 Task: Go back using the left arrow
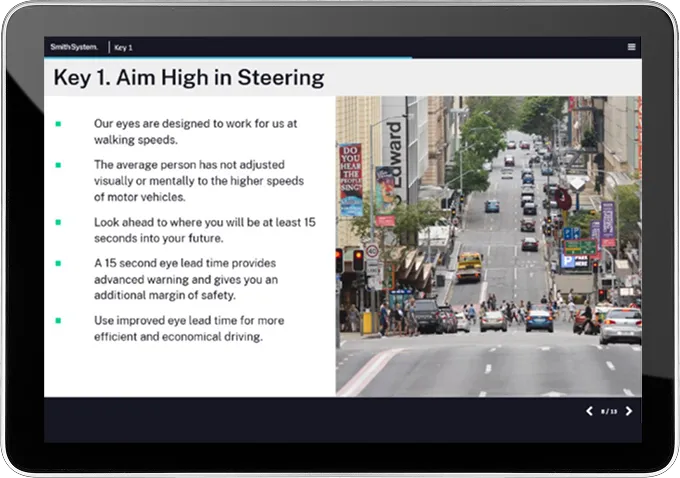(x=589, y=411)
